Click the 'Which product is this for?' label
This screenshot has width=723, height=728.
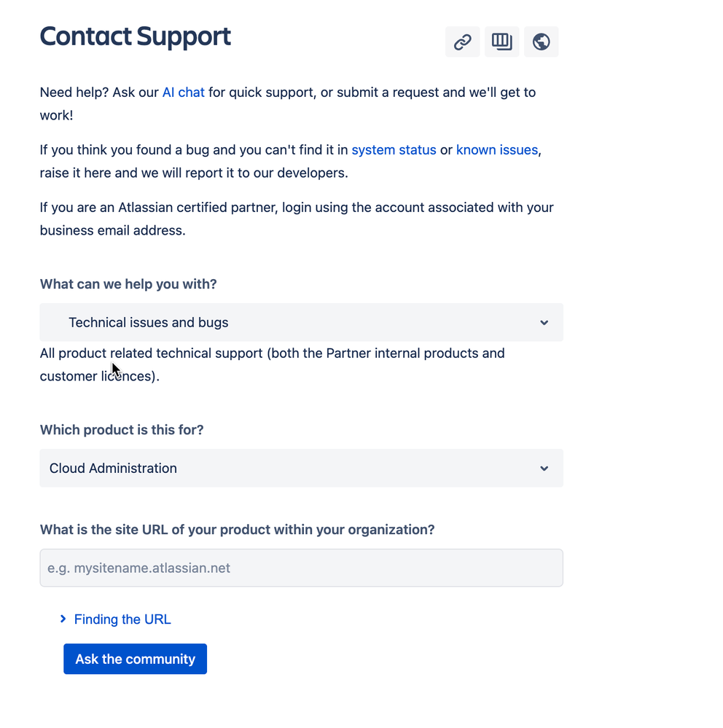coord(122,430)
